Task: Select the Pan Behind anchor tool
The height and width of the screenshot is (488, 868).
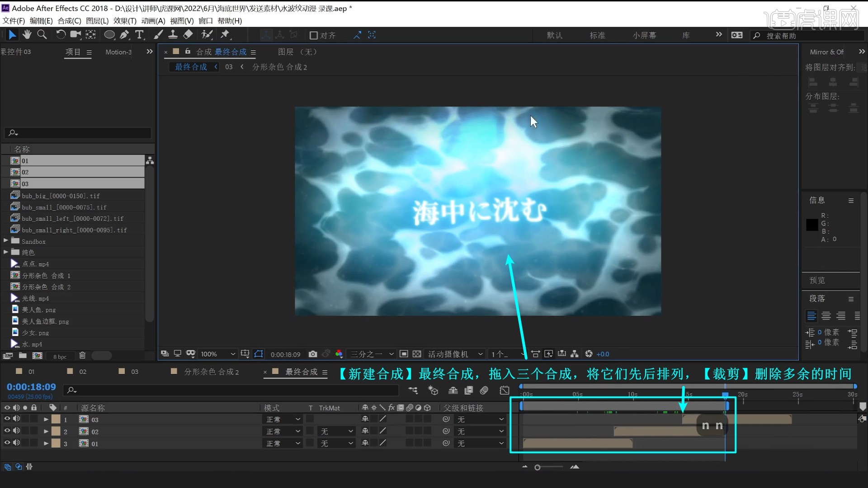Action: pyautogui.click(x=91, y=35)
